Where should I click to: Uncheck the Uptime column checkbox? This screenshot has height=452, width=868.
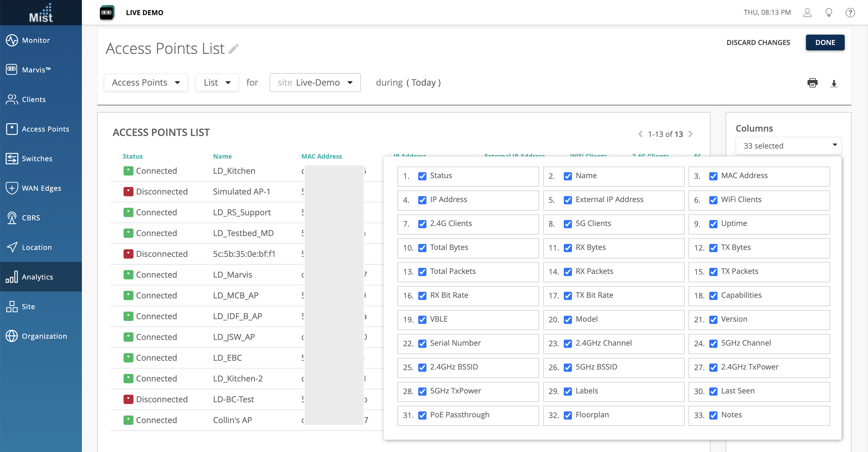point(713,224)
